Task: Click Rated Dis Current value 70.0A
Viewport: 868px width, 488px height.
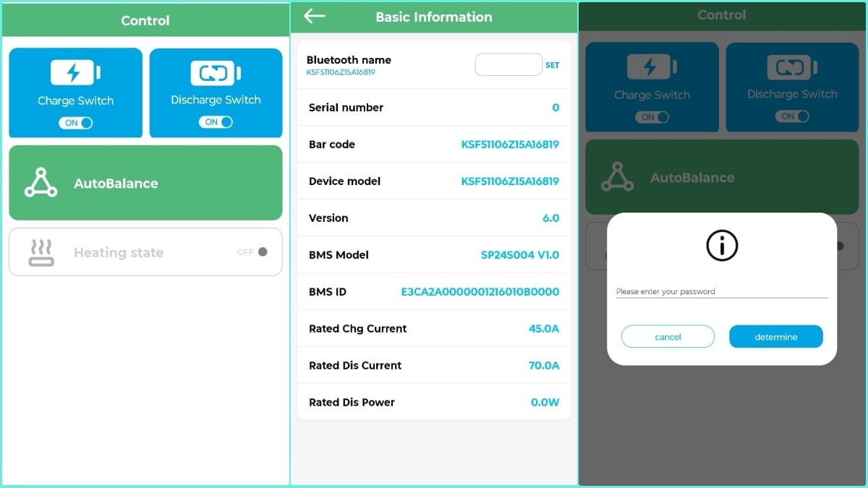Action: (x=544, y=366)
